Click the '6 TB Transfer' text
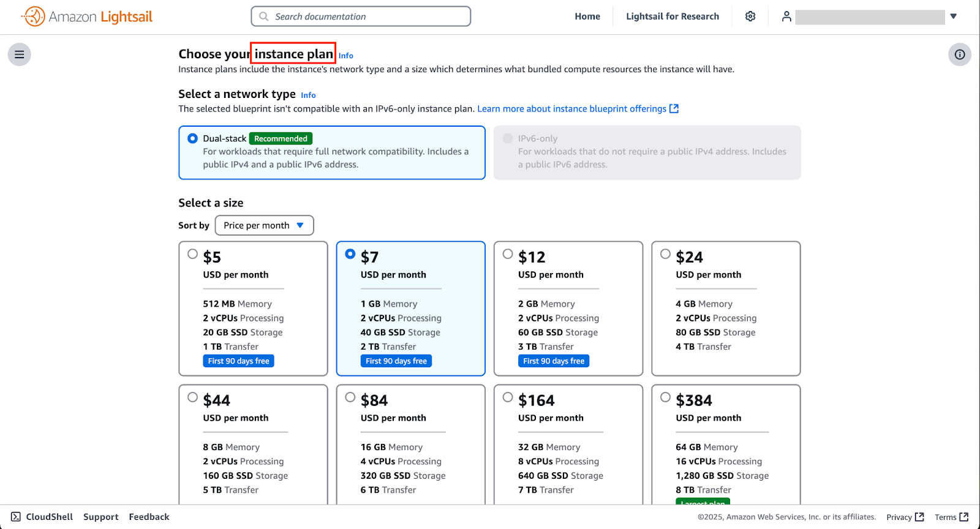980x529 pixels. pyautogui.click(x=388, y=490)
